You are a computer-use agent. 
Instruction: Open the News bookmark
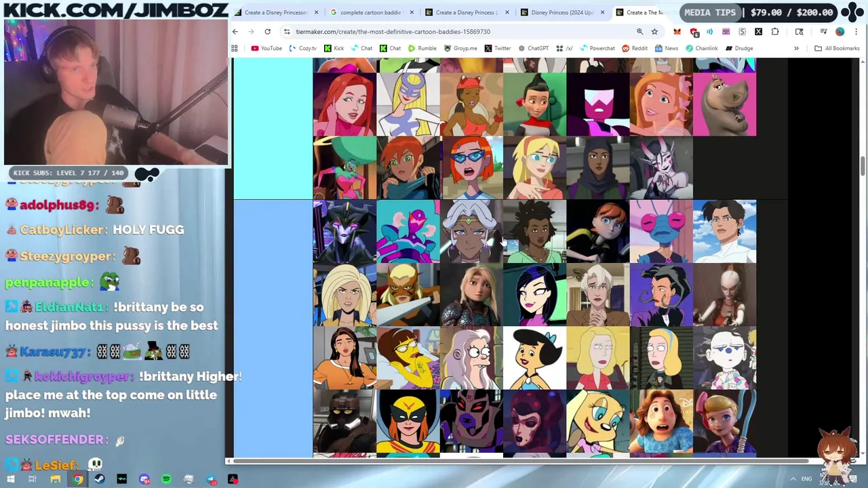[x=667, y=48]
